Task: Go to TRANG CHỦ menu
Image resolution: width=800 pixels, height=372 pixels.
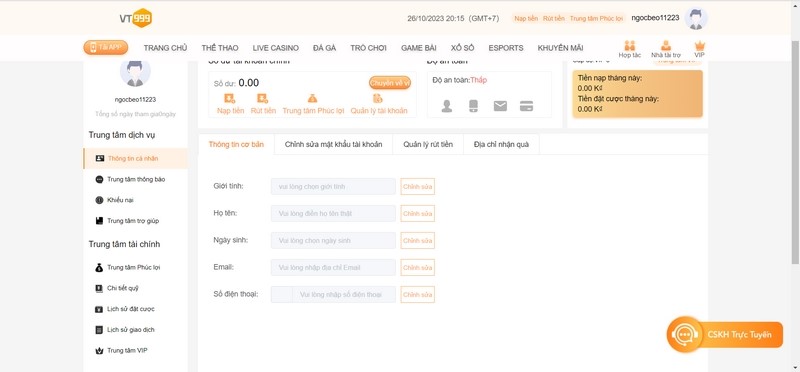Action: coord(165,48)
